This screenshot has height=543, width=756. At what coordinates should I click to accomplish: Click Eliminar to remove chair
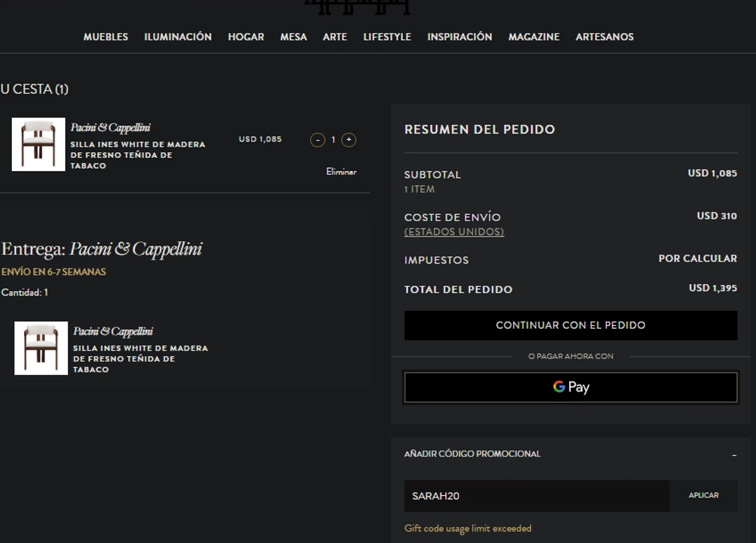coord(341,172)
